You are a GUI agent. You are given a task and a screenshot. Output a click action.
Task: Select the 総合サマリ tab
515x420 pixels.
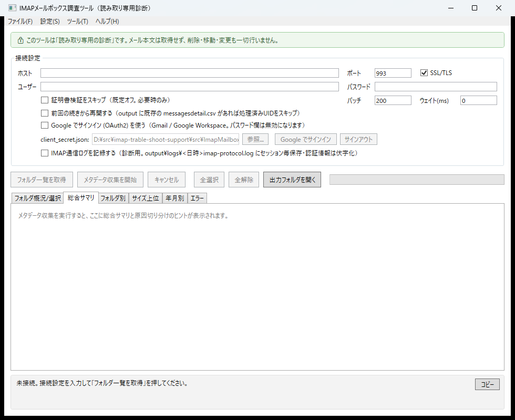tap(81, 197)
